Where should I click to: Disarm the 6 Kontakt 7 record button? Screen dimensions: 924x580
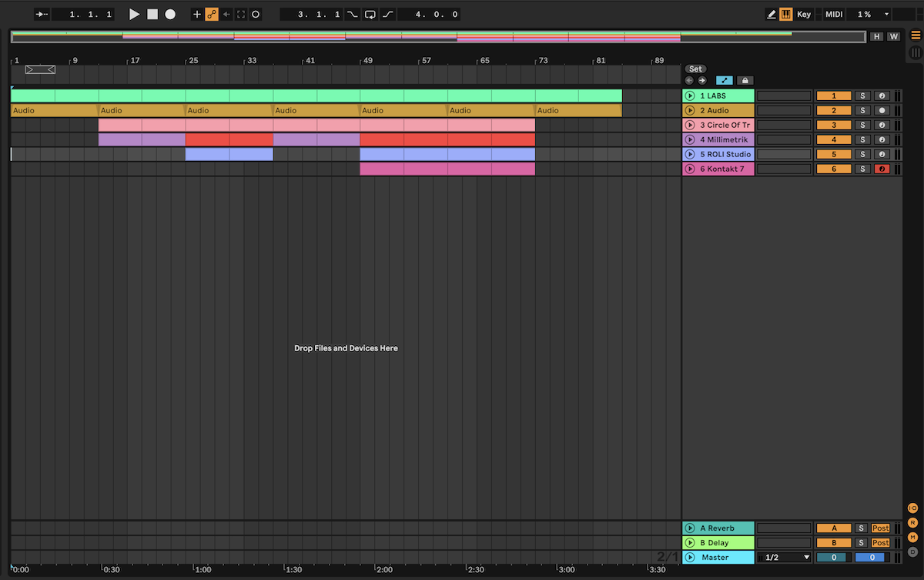click(882, 169)
